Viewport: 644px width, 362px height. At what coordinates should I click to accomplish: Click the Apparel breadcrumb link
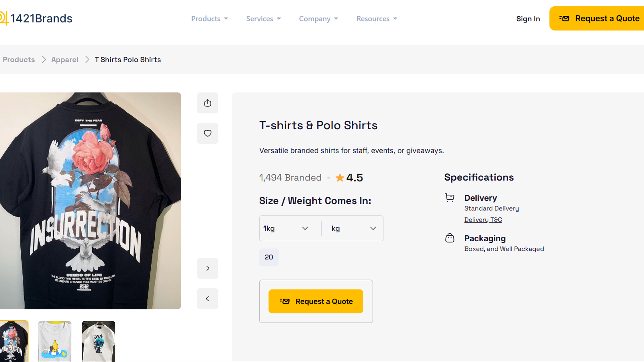(64, 59)
